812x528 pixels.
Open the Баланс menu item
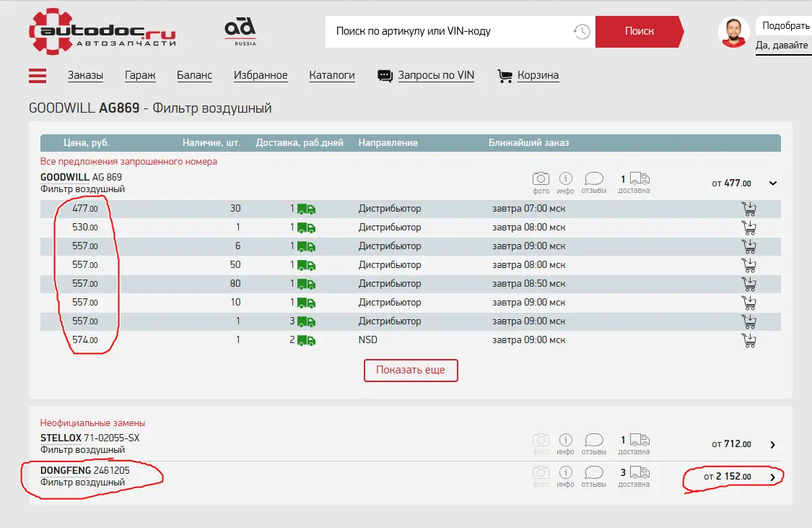pyautogui.click(x=195, y=75)
